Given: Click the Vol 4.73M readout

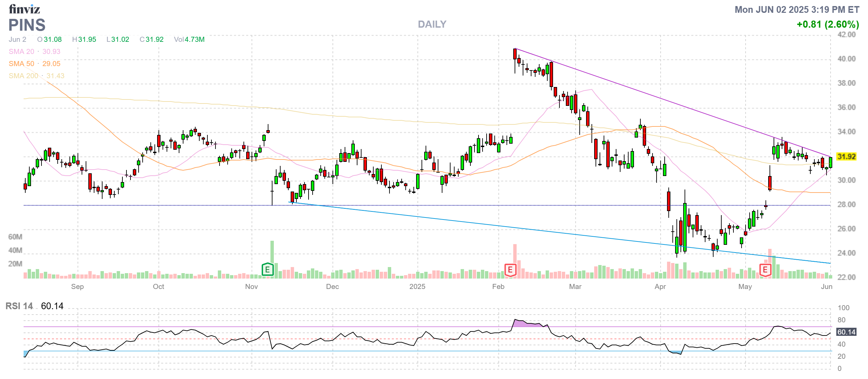Looking at the screenshot, I should [189, 39].
